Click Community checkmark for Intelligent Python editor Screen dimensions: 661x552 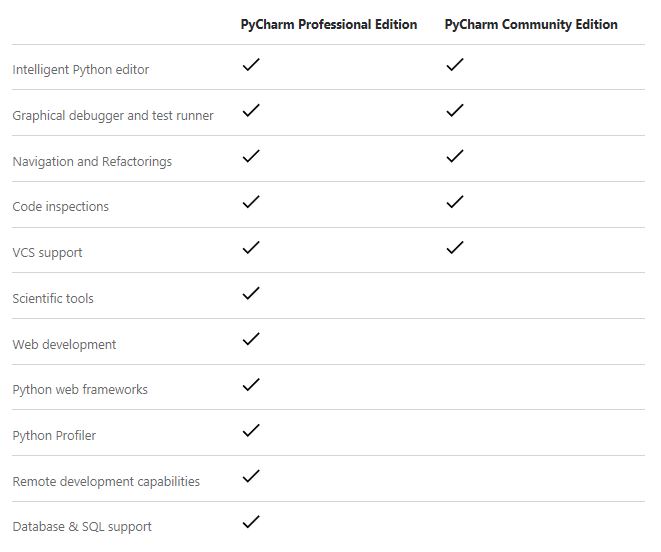point(455,65)
